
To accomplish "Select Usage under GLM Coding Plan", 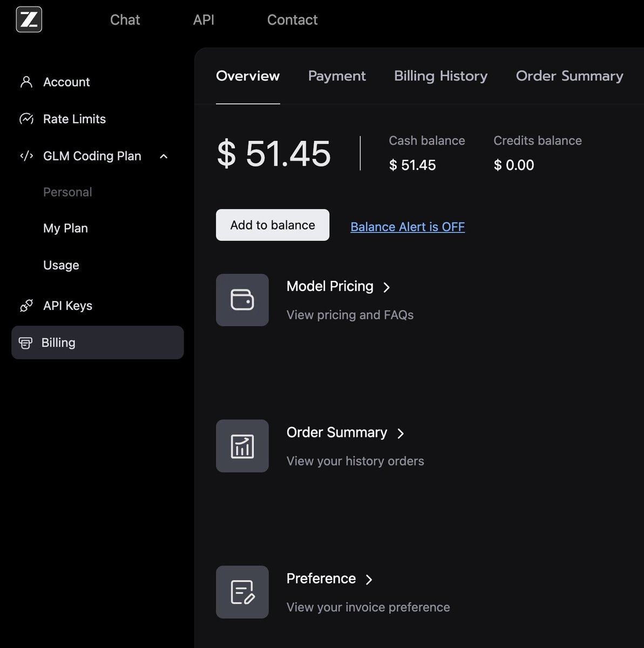I will pyautogui.click(x=61, y=265).
